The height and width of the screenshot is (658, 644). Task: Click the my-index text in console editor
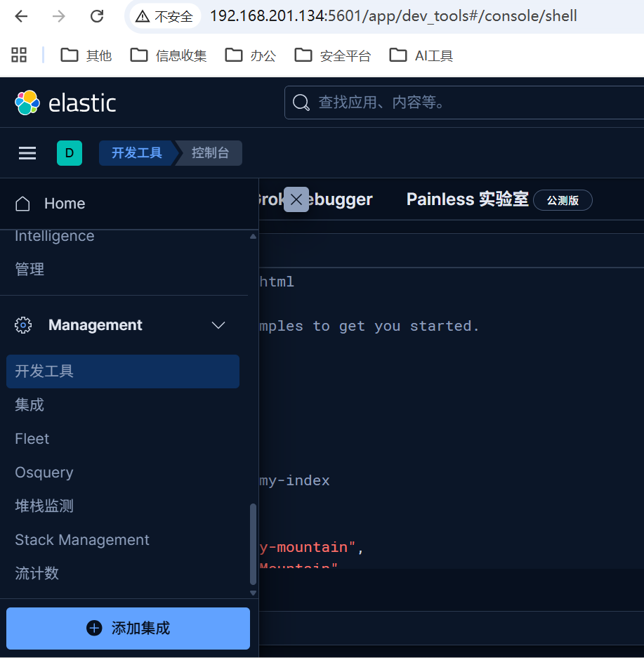(x=294, y=480)
